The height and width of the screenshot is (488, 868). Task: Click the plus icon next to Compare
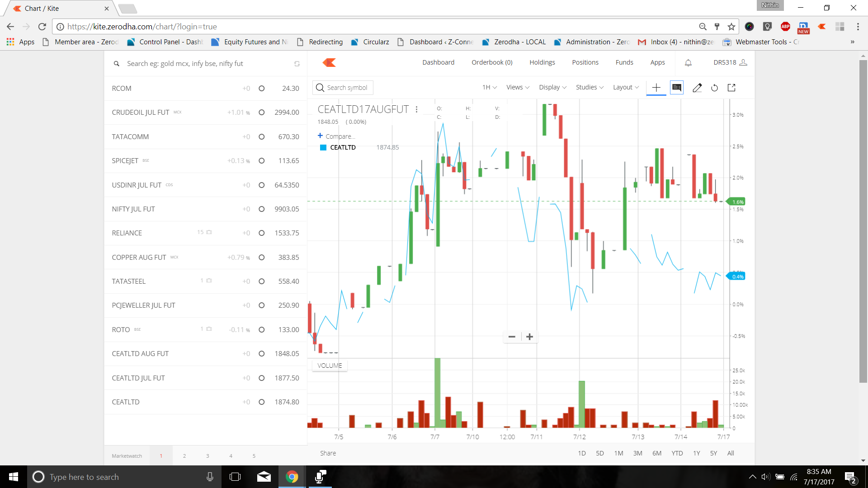tap(320, 136)
